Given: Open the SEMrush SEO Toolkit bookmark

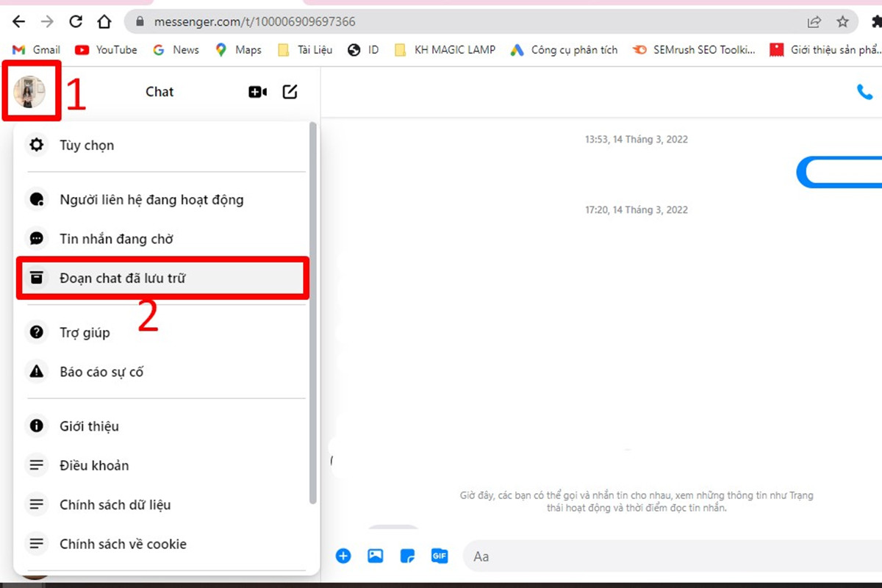Looking at the screenshot, I should pyautogui.click(x=695, y=50).
